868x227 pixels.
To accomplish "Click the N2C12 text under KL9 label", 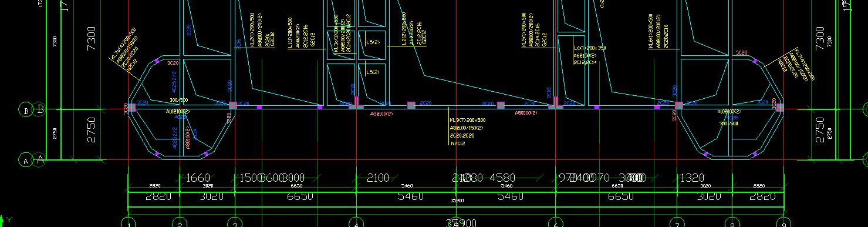I will tap(457, 143).
